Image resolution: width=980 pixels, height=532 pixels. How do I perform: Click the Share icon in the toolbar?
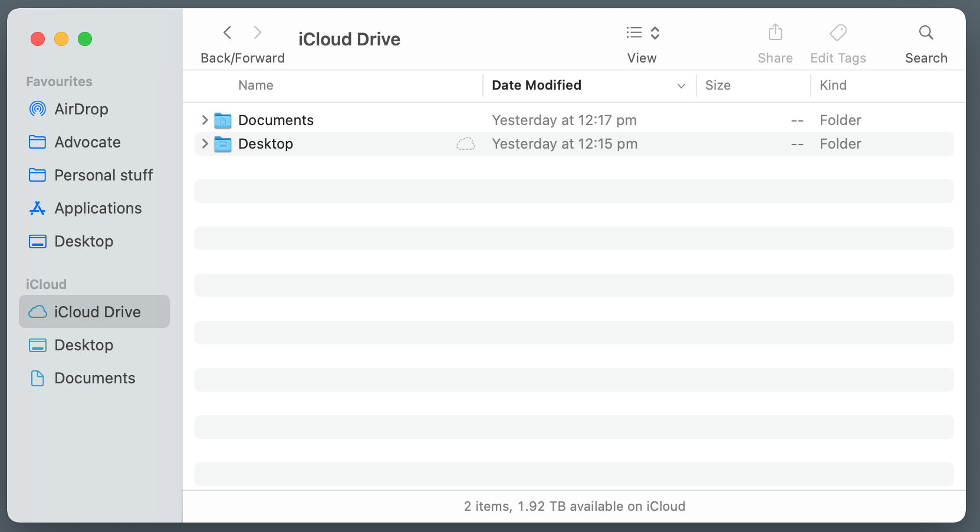[x=775, y=32]
